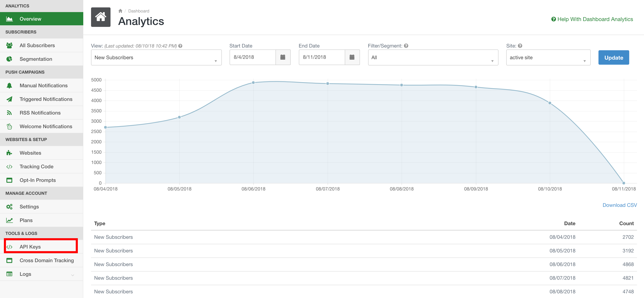This screenshot has width=644, height=298.
Task: Go to Segmentation in sidebar
Action: 36,59
